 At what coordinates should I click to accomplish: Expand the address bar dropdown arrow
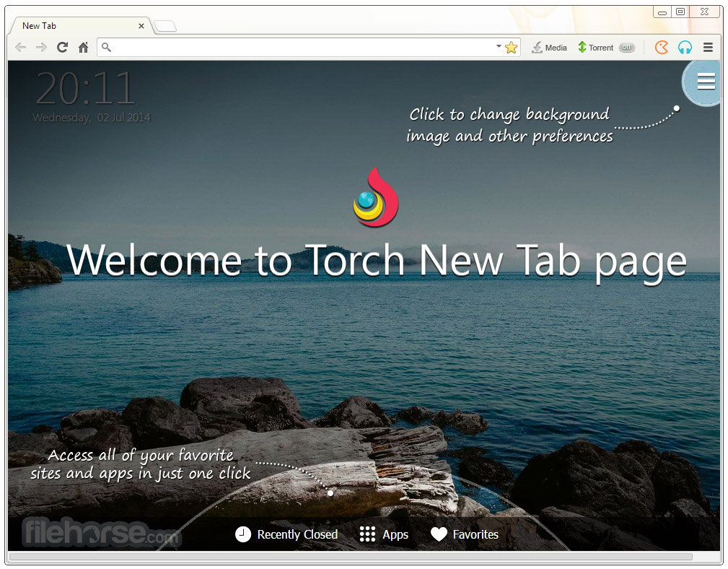pyautogui.click(x=499, y=46)
